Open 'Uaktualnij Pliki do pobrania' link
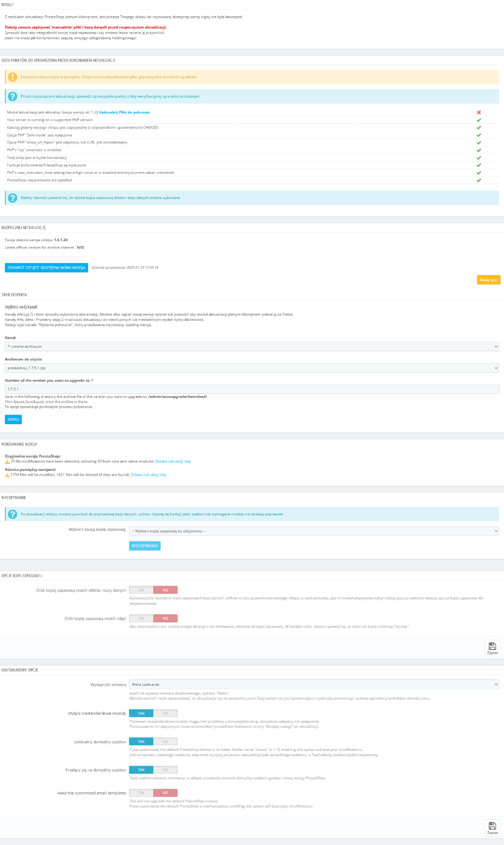 [x=124, y=112]
